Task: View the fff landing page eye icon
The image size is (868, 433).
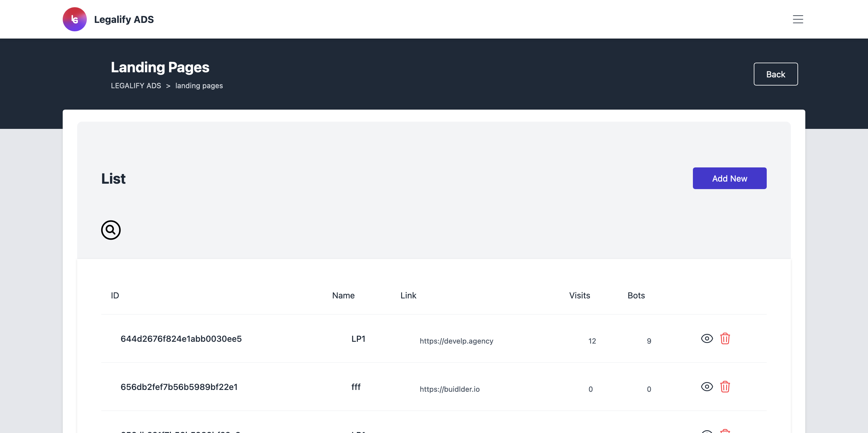Action: [x=706, y=387]
